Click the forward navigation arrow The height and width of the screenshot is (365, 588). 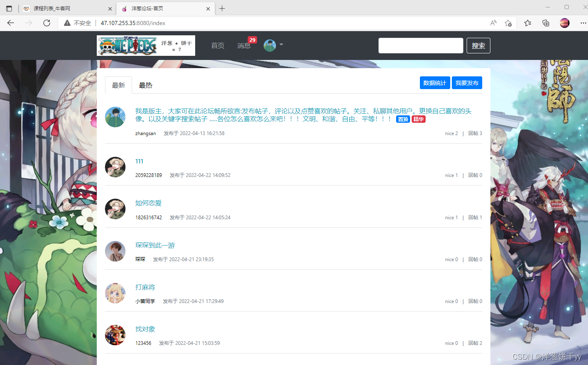pos(29,23)
